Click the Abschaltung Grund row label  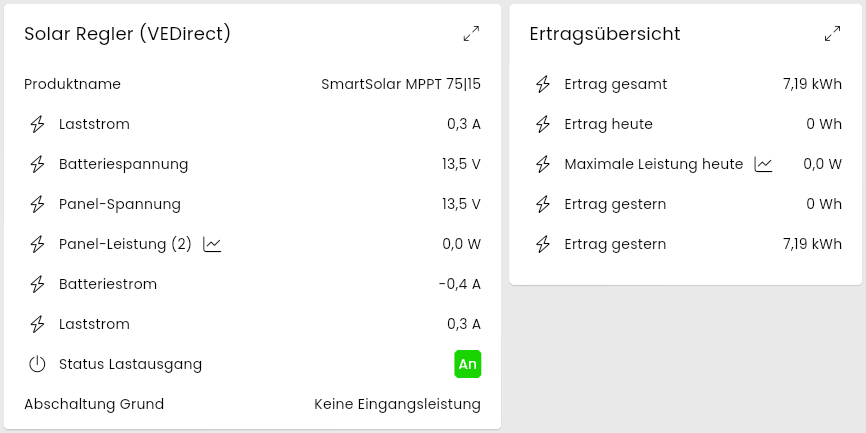[x=94, y=404]
